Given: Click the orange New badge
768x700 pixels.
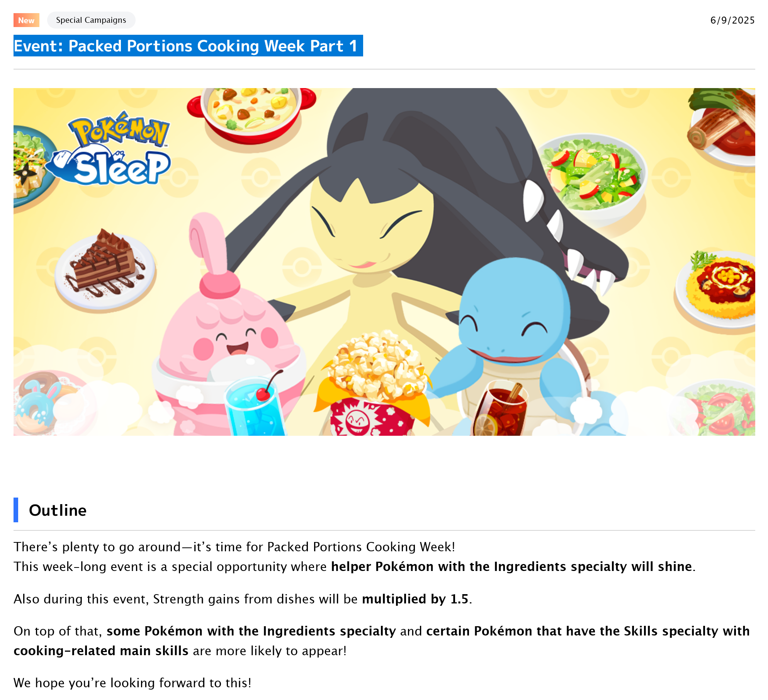Looking at the screenshot, I should [x=26, y=20].
